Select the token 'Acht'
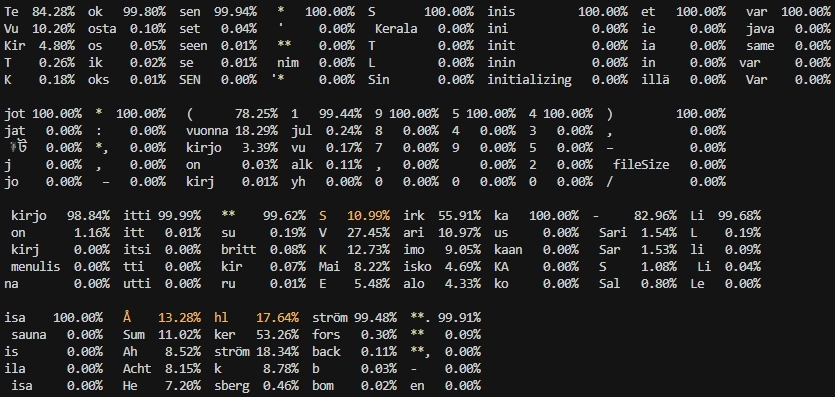Screen dimensions: 835x397 (137, 369)
